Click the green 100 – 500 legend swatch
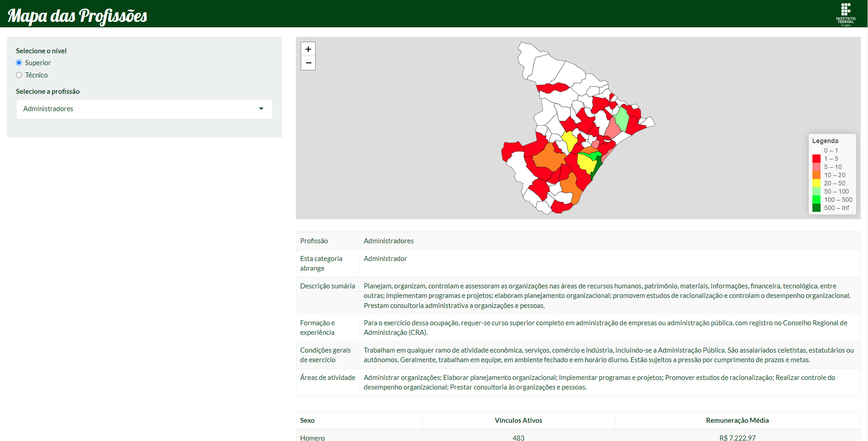 point(816,200)
